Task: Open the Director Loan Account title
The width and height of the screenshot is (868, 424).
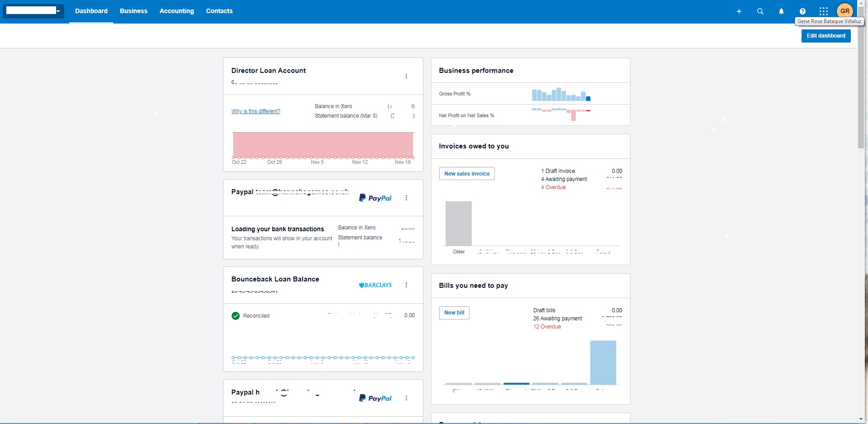Action: pos(269,71)
